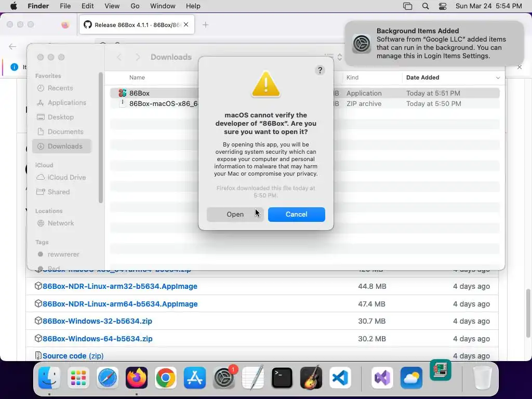Viewport: 532px width, 399px height.
Task: Open Launchpad from the Dock
Action: click(78, 378)
